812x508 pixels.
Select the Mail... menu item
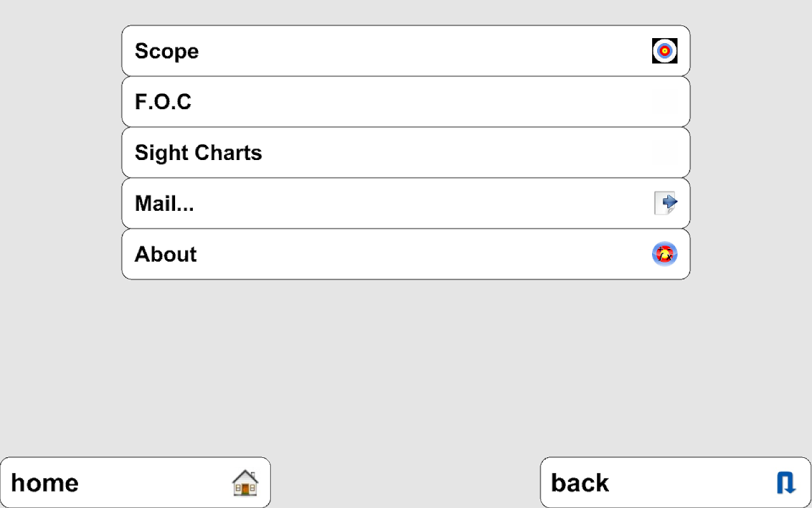coord(406,203)
